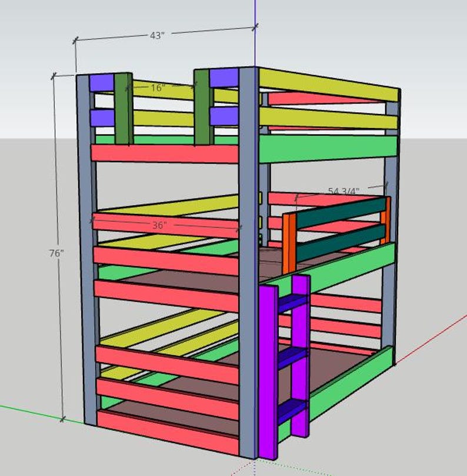
Task: Select the lowest red front board
Action: point(168,432)
